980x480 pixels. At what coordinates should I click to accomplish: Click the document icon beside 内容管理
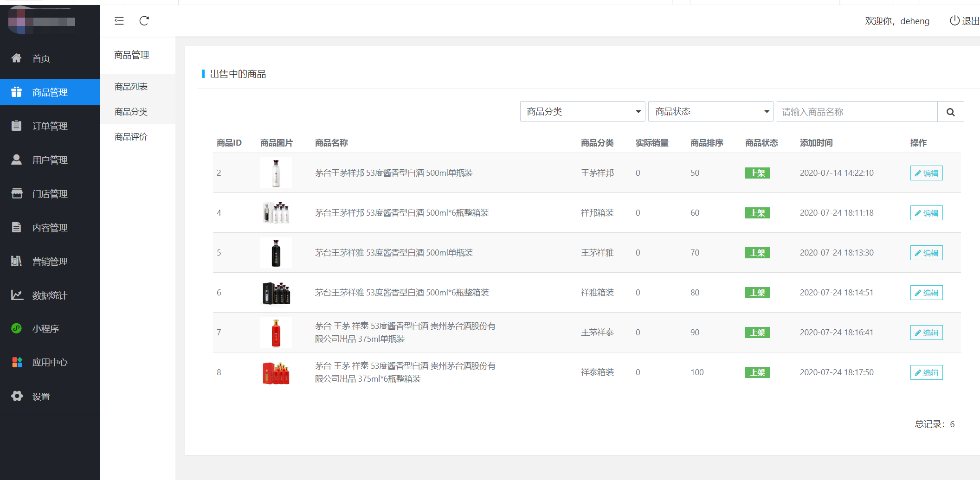click(x=16, y=227)
